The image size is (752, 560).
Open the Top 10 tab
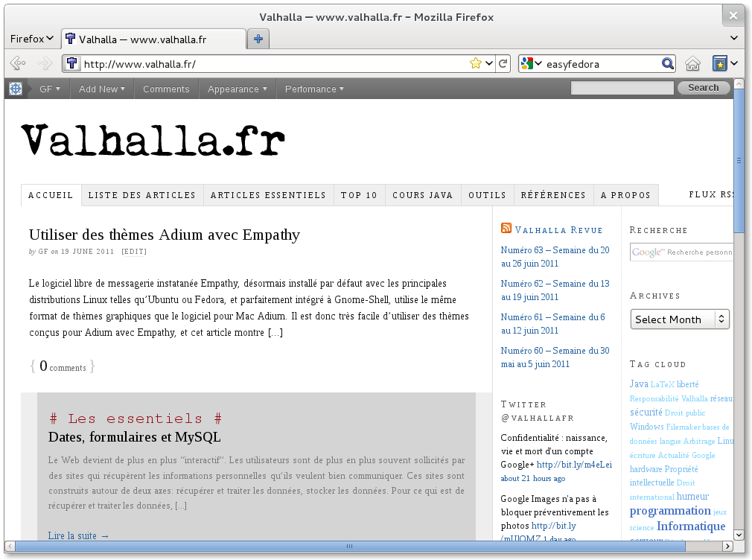(x=359, y=195)
